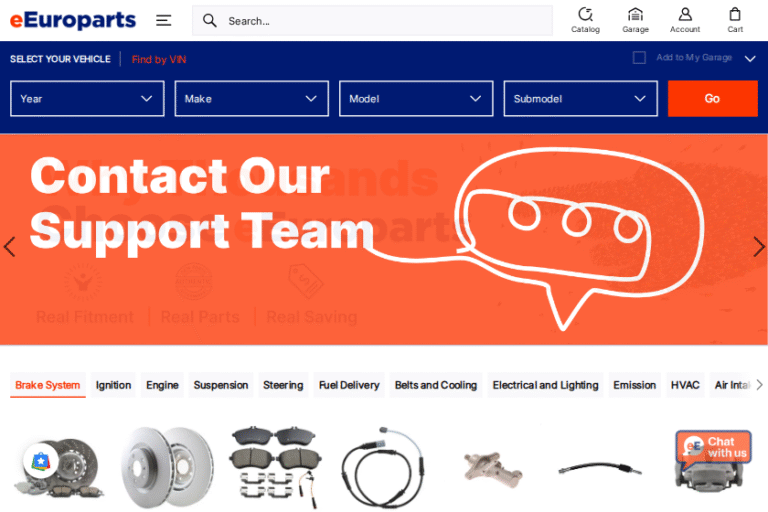Go to previous banner slide
Image resolution: width=768 pixels, height=512 pixels.
[x=10, y=246]
